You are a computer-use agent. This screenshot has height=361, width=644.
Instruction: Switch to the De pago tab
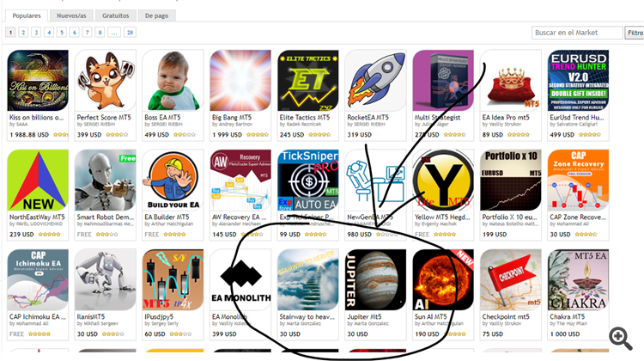pyautogui.click(x=156, y=15)
